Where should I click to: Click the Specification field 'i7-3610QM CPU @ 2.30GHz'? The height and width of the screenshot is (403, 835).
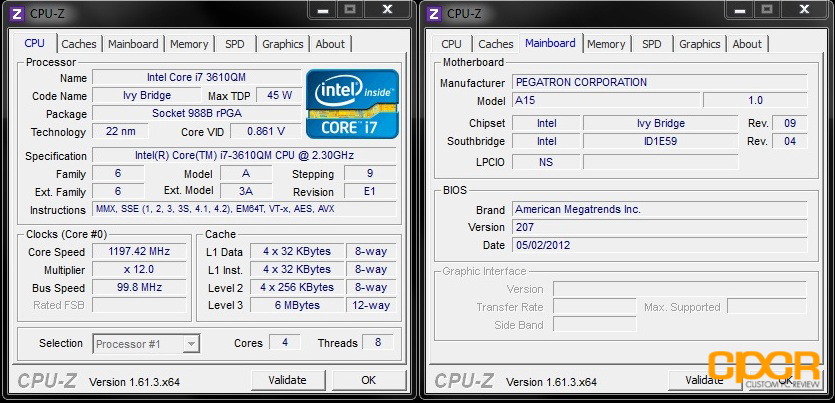244,155
